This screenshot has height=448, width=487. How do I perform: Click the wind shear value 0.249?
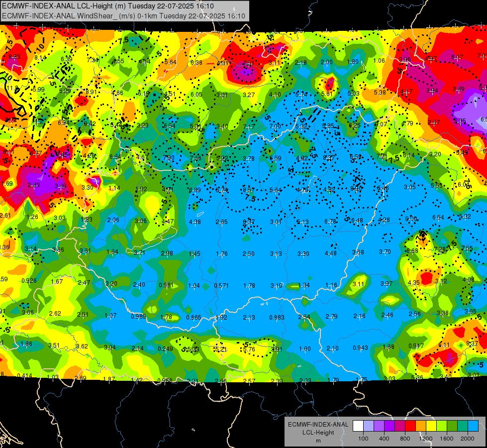tap(165, 349)
